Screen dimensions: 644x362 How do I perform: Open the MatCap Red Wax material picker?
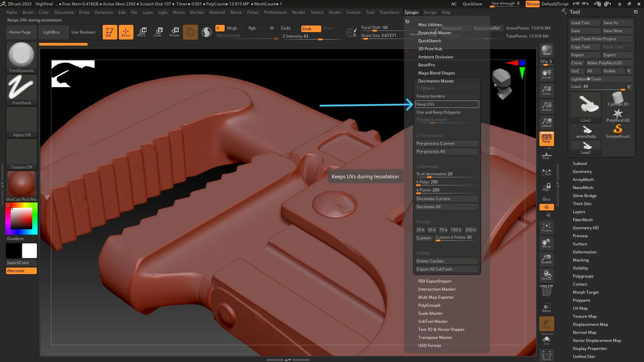coord(21,186)
